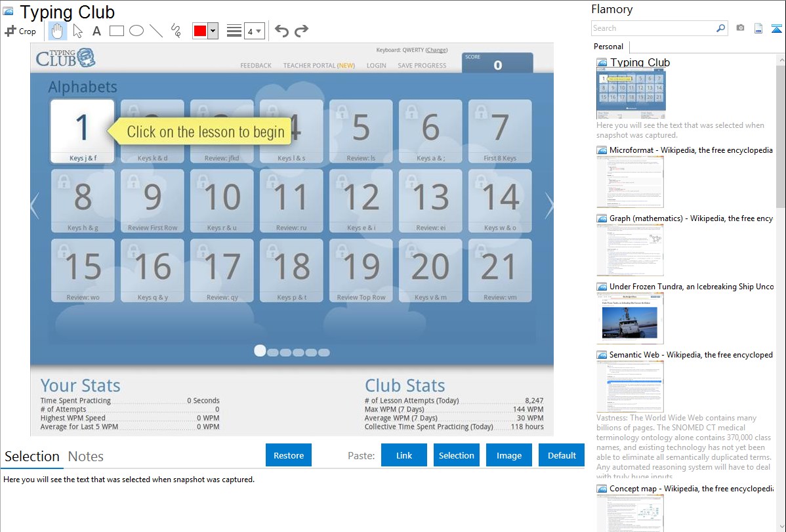Redo the last annotation
The width and height of the screenshot is (786, 532).
coord(301,31)
